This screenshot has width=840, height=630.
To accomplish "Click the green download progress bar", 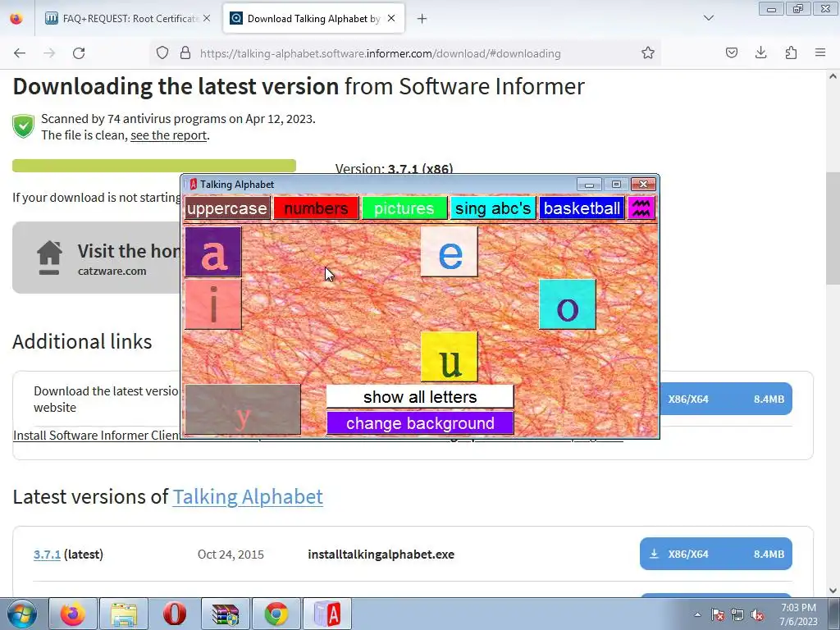I will 154,166.
